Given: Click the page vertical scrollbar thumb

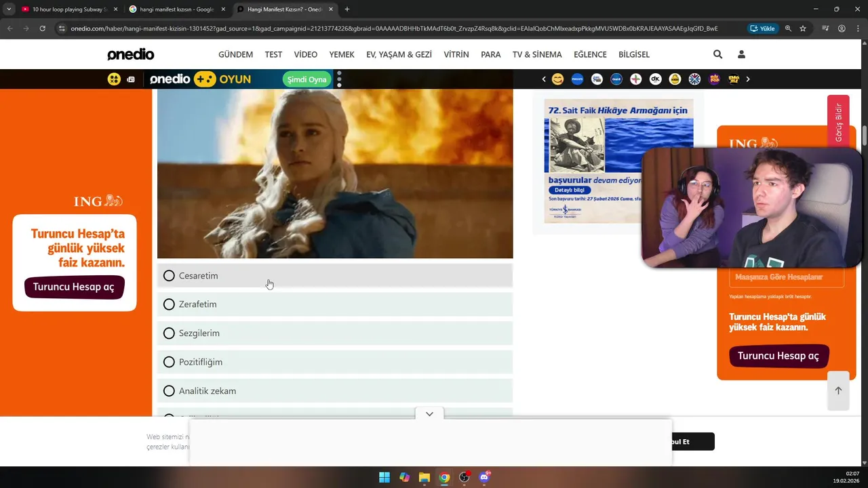Looking at the screenshot, I should tap(865, 134).
